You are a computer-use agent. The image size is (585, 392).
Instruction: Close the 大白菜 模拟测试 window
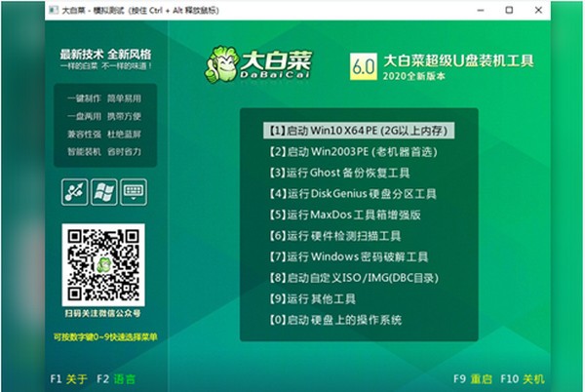(538, 11)
